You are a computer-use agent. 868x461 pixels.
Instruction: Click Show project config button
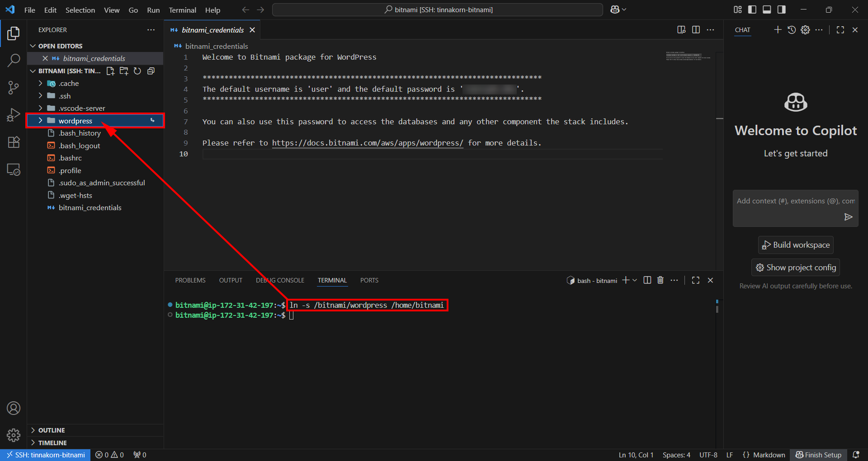pos(796,268)
